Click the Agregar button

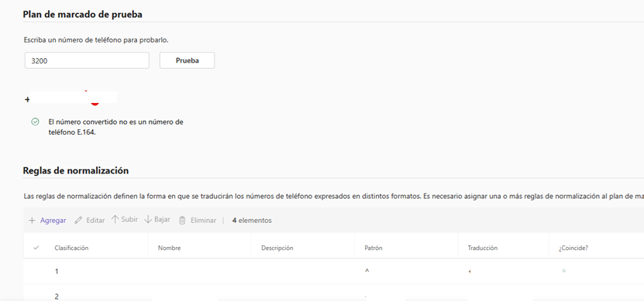(53, 221)
